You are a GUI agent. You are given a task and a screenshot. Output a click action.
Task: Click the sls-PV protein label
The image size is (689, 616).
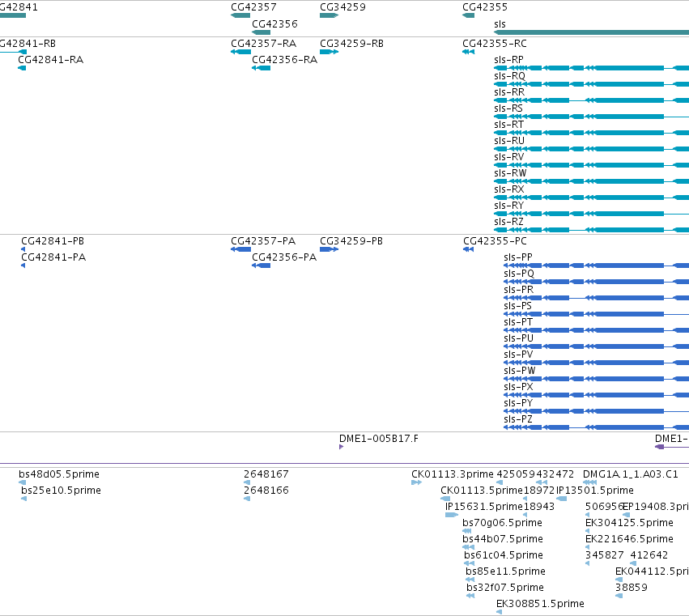pos(518,355)
